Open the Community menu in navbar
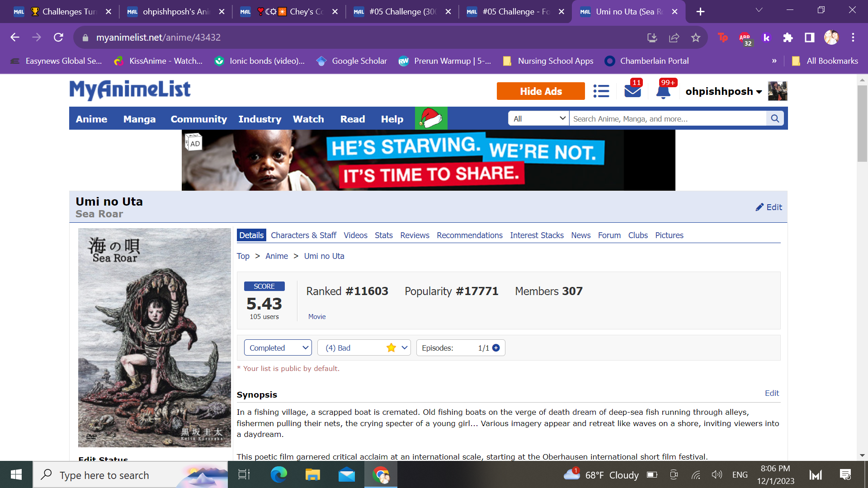868x488 pixels. pyautogui.click(x=198, y=119)
